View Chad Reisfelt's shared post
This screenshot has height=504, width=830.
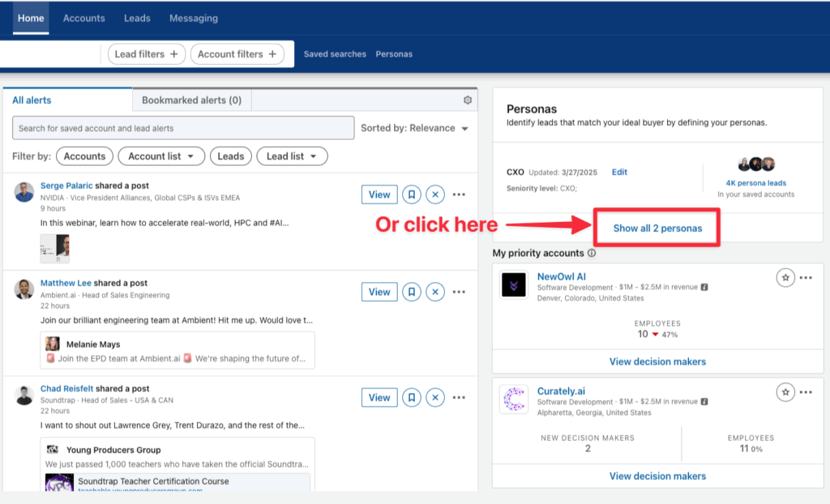pyautogui.click(x=379, y=398)
